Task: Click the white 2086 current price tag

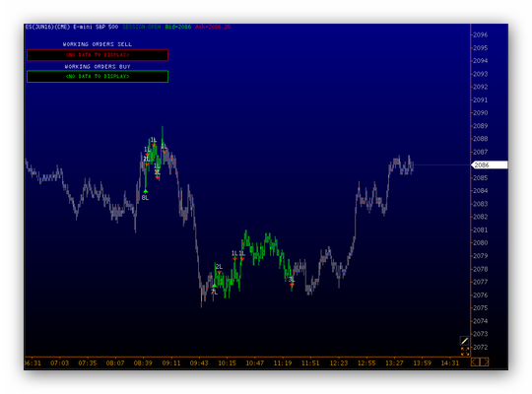Action: (490, 164)
